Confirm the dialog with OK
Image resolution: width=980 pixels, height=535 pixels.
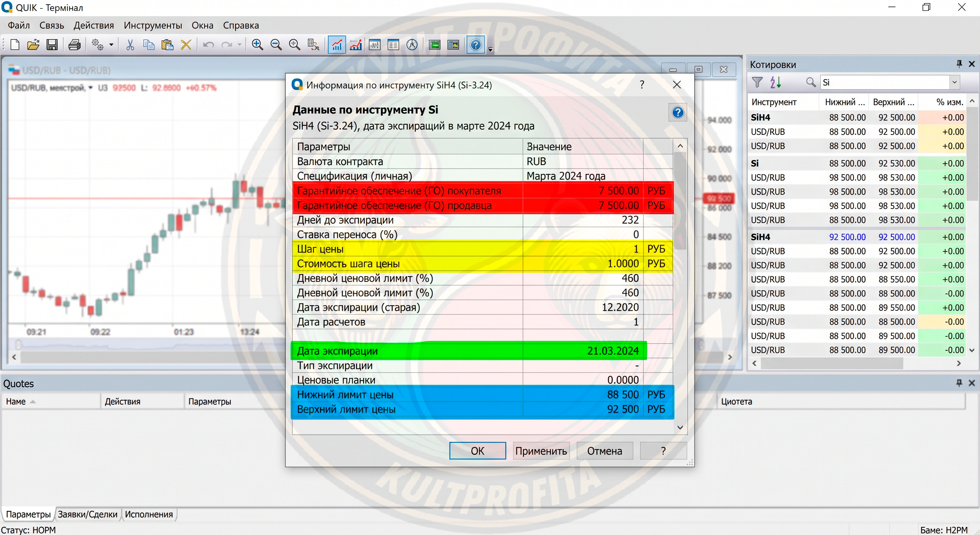click(477, 451)
